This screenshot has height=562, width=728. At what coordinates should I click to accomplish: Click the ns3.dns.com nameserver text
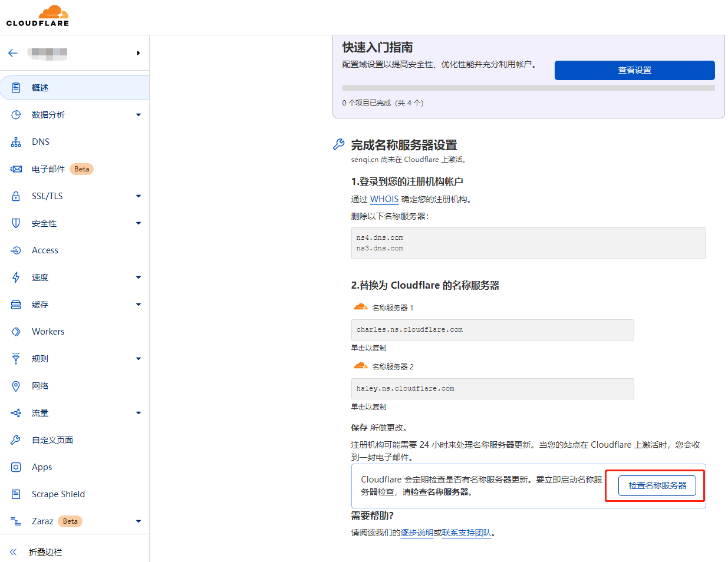(x=380, y=249)
